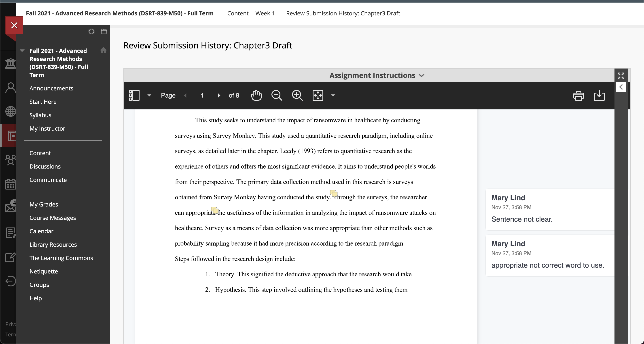Select the pan hand tool
The width and height of the screenshot is (644, 344).
tap(256, 95)
